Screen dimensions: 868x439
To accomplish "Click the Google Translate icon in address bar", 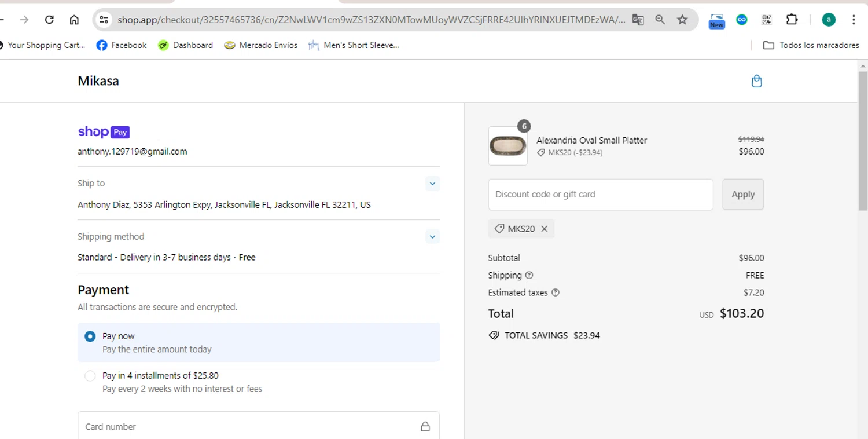I will [638, 20].
